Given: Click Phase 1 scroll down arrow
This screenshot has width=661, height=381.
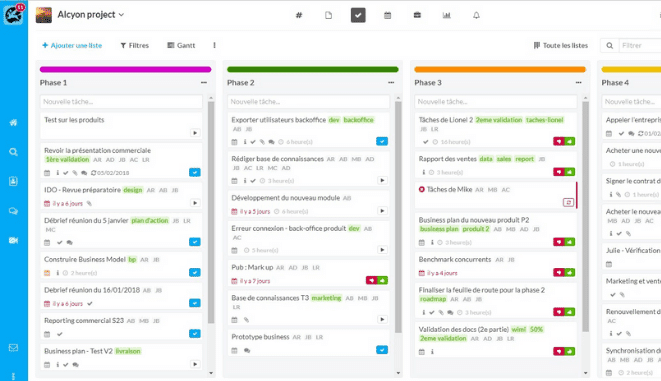Looking at the screenshot, I should (211, 373).
